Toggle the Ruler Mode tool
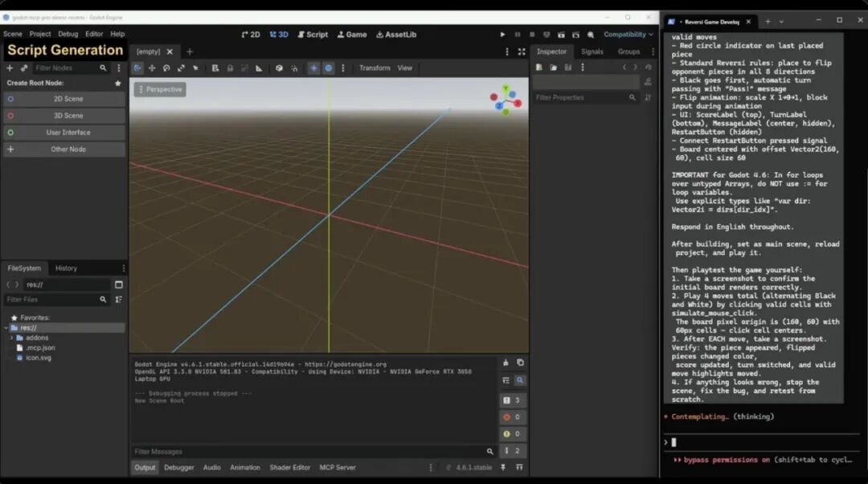Image resolution: width=868 pixels, height=484 pixels. [259, 68]
